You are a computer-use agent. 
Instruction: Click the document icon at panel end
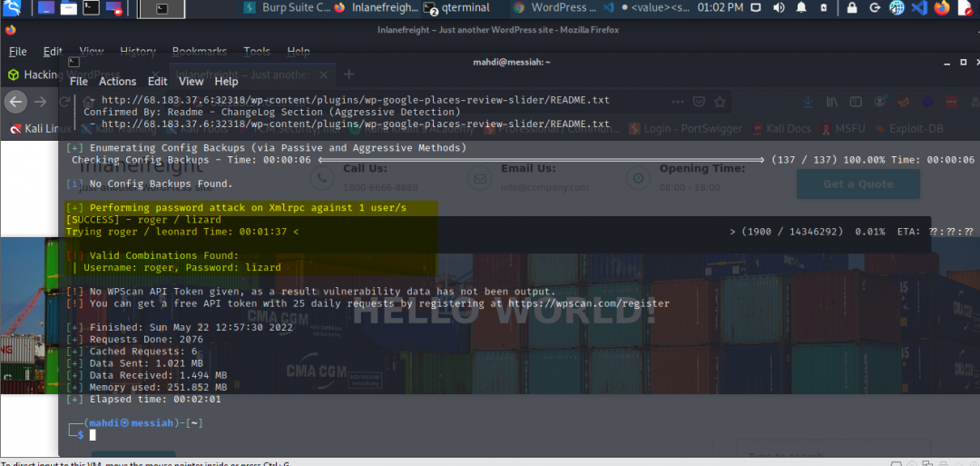965,8
